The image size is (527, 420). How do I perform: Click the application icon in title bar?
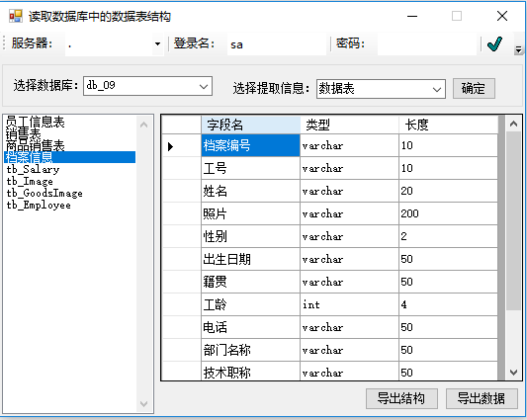(16, 16)
